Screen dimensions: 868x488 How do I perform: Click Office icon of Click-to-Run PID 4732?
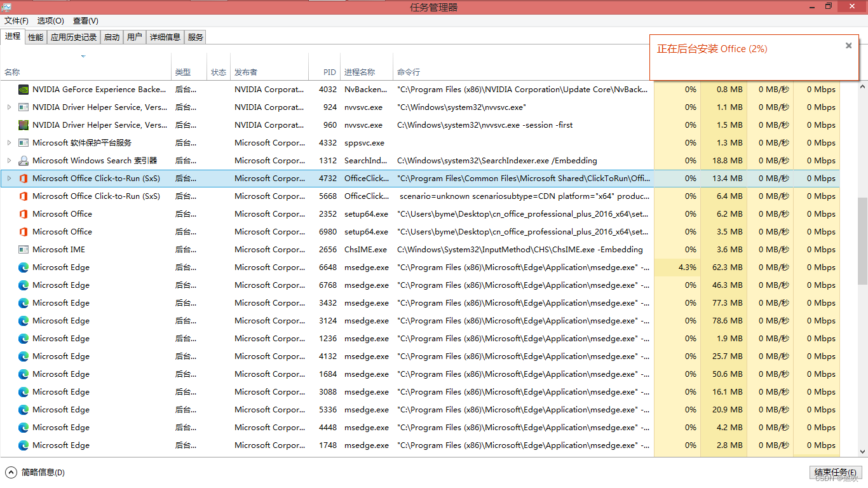click(24, 179)
